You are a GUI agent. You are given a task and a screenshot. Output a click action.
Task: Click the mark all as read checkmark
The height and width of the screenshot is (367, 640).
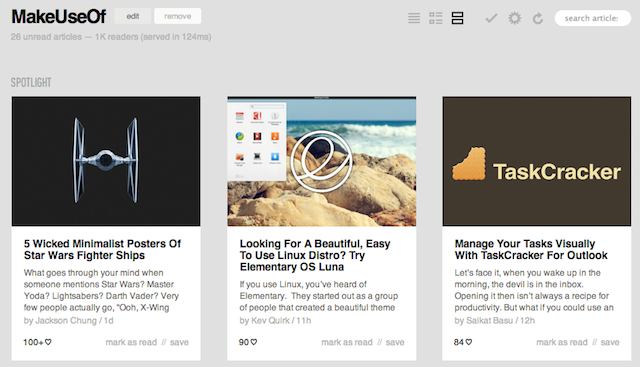[x=491, y=18]
